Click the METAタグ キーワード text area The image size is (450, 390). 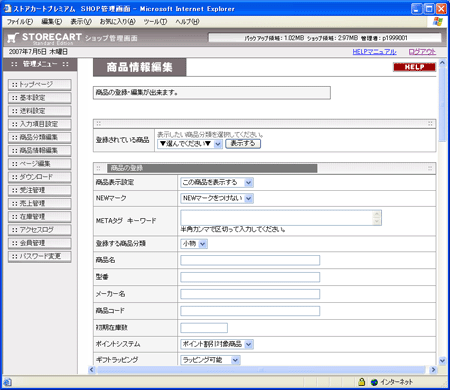point(281,218)
